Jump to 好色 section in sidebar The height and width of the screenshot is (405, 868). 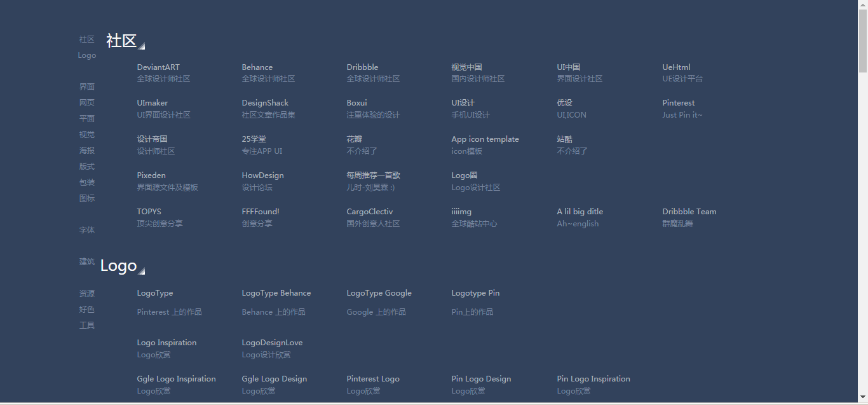pos(87,310)
